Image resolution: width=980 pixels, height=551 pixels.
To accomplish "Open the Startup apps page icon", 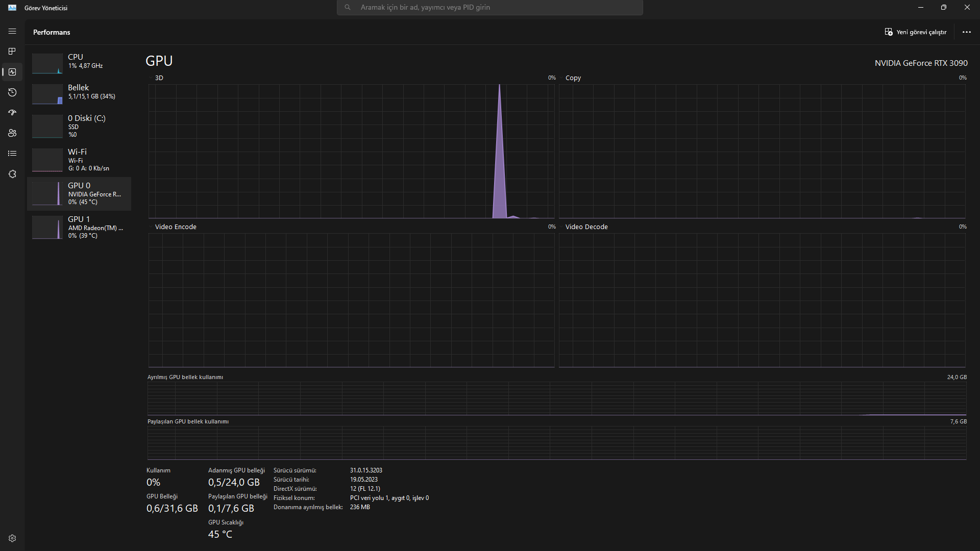I will click(x=12, y=113).
